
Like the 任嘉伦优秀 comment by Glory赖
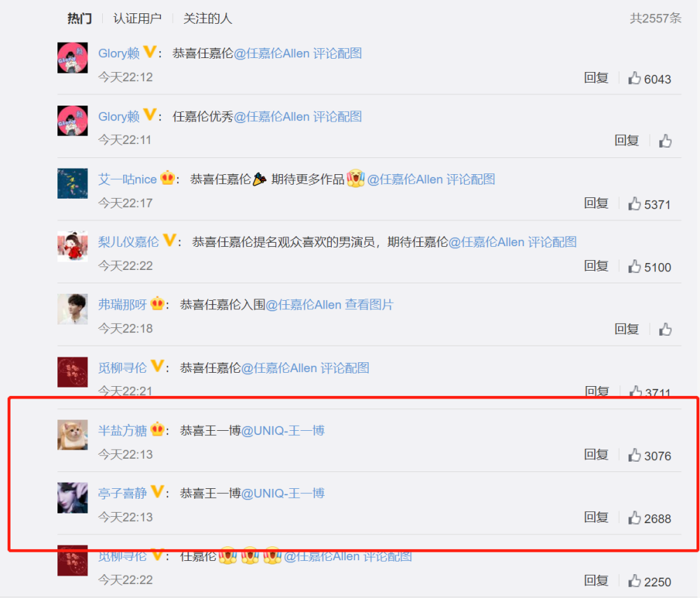(x=665, y=141)
